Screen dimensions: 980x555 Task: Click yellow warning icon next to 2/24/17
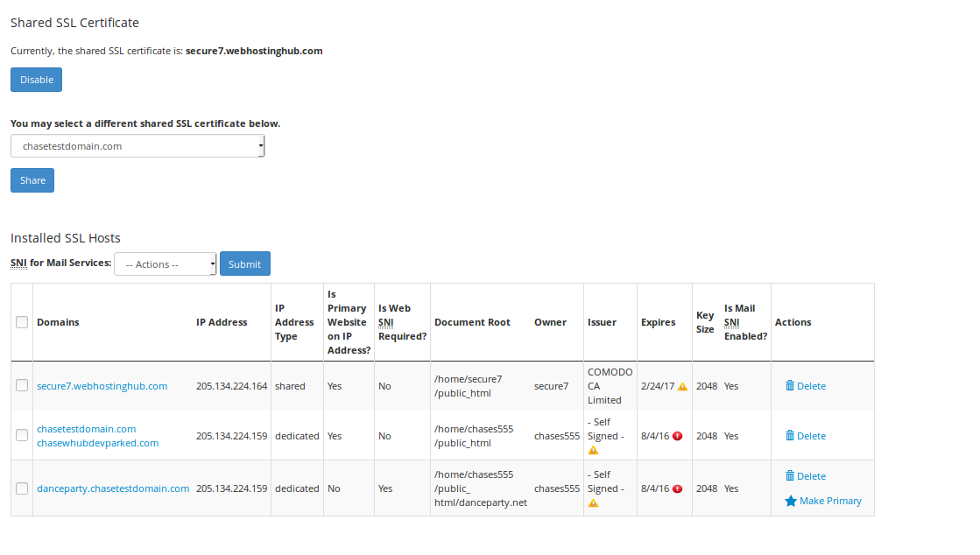[683, 386]
